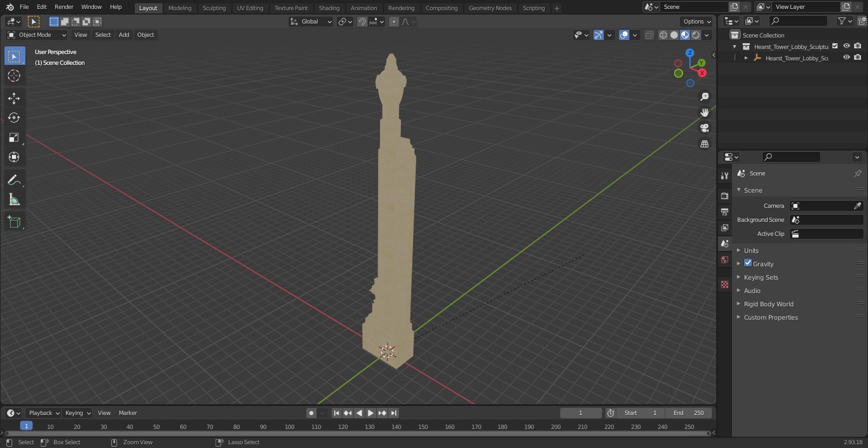Toggle proportional editing

pyautogui.click(x=394, y=22)
